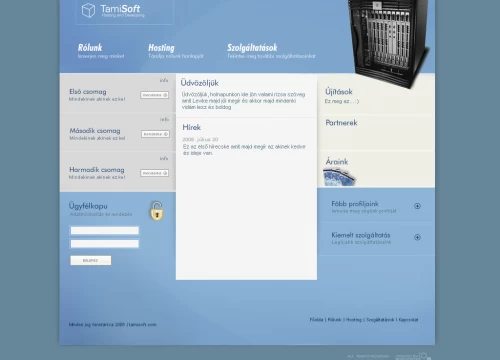Click the Harmadik csomag package title
Screen dimensions: 500x360
click(97, 170)
